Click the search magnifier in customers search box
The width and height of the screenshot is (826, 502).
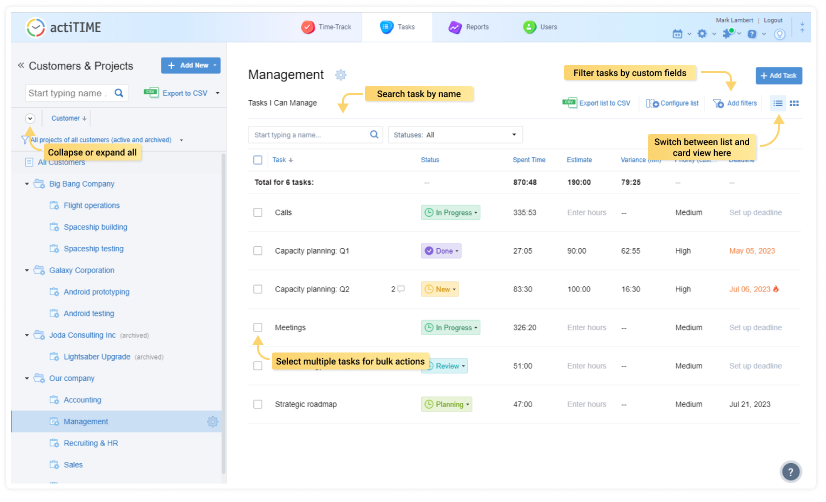[119, 93]
